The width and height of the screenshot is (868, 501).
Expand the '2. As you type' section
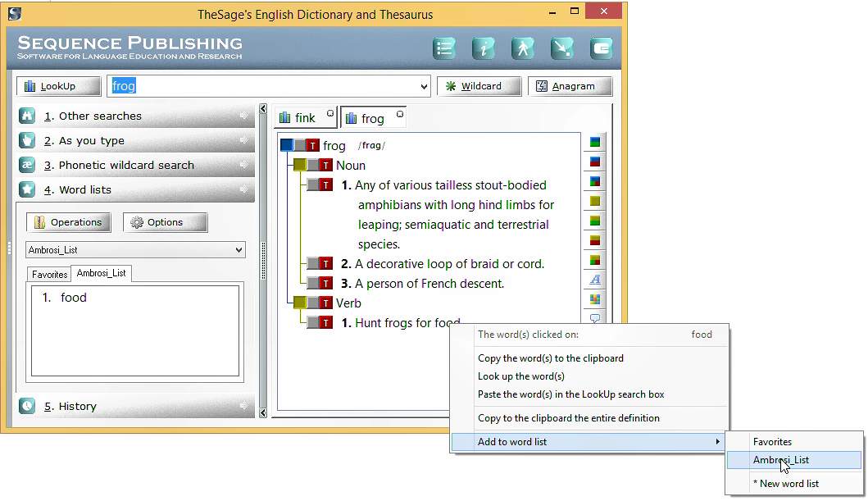pos(135,140)
